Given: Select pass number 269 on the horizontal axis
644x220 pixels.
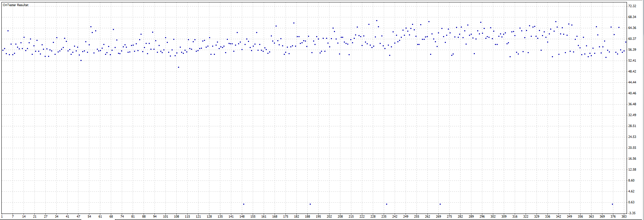Looking at the screenshot, I should pos(438,216).
